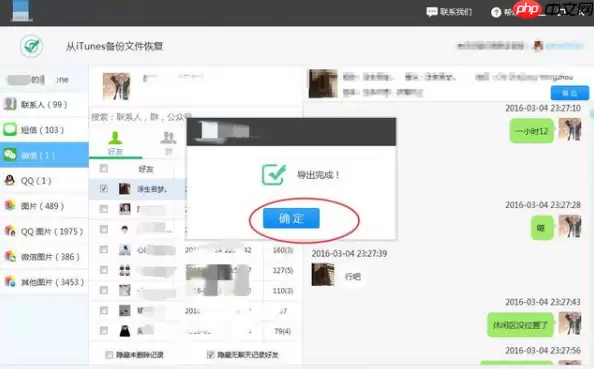Click the profile avatar above search box
Screen dimensions: 594x369
(x=116, y=86)
